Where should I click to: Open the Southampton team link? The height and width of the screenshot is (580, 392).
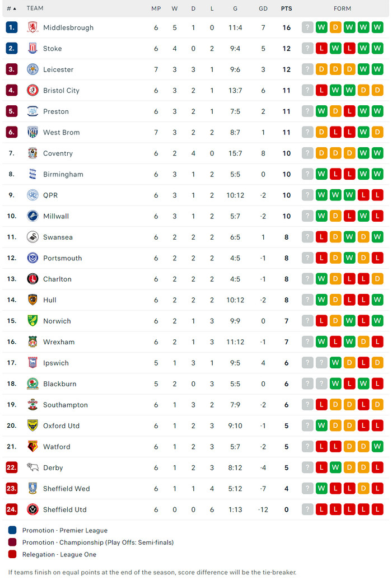(x=65, y=405)
